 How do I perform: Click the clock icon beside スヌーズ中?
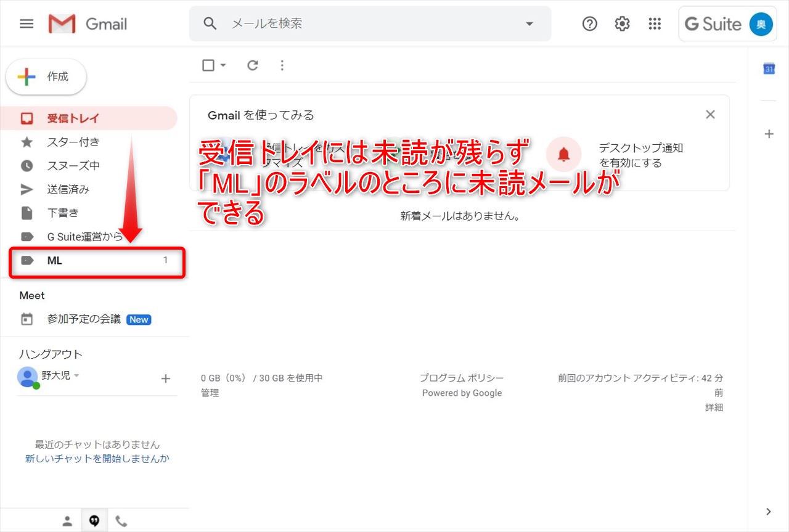[x=27, y=166]
